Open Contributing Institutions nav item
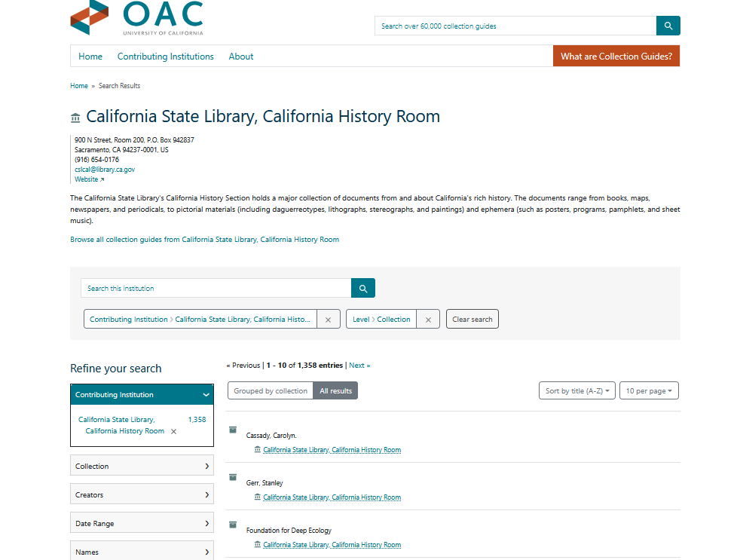Viewport: 737px width, 560px height. click(166, 57)
